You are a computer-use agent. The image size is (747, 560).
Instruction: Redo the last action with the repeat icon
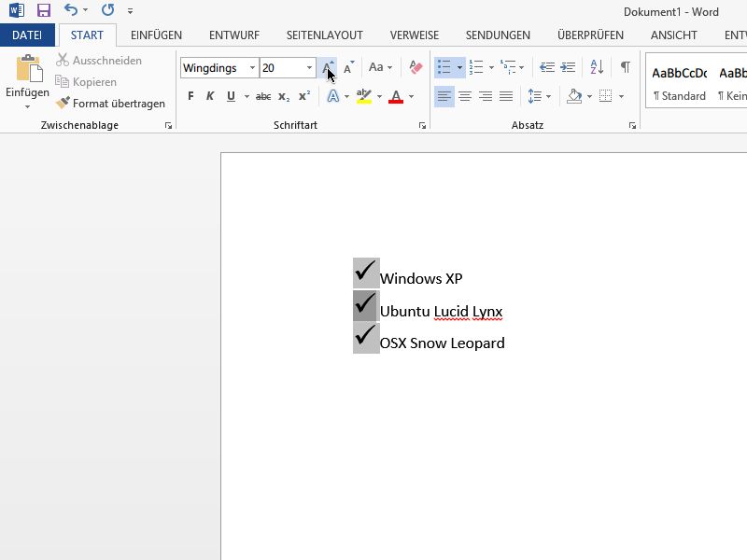[x=107, y=10]
